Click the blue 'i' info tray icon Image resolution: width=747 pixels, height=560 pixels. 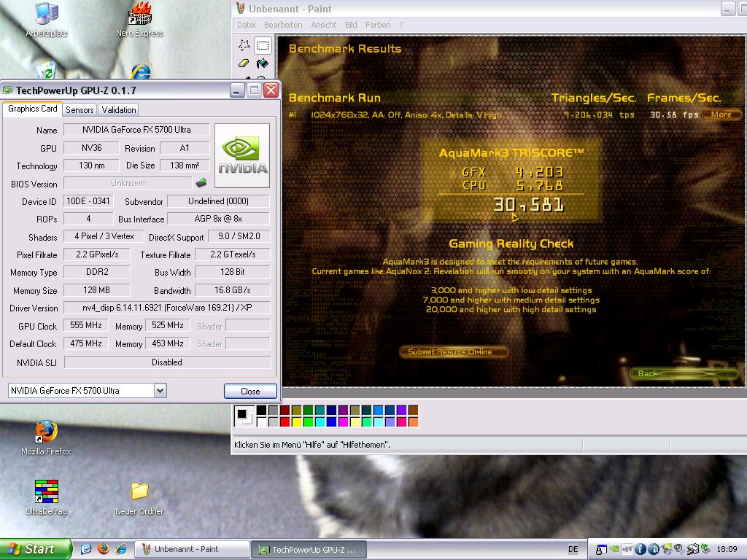pos(640,550)
